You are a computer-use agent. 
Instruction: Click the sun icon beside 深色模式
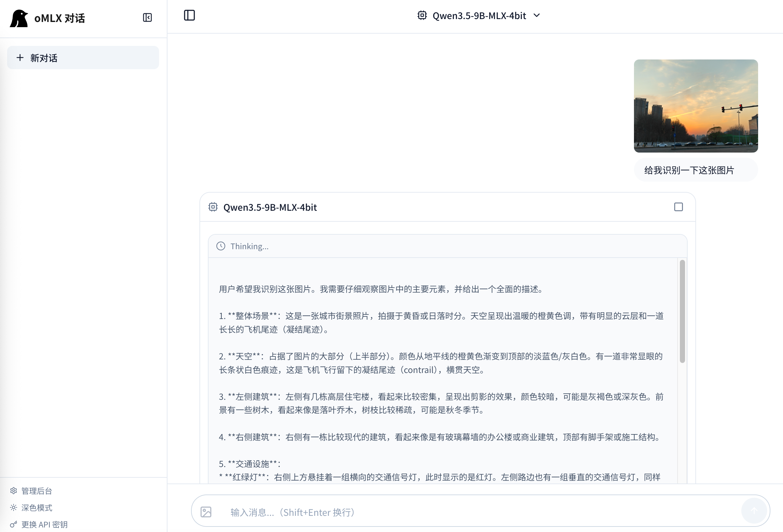(x=14, y=508)
